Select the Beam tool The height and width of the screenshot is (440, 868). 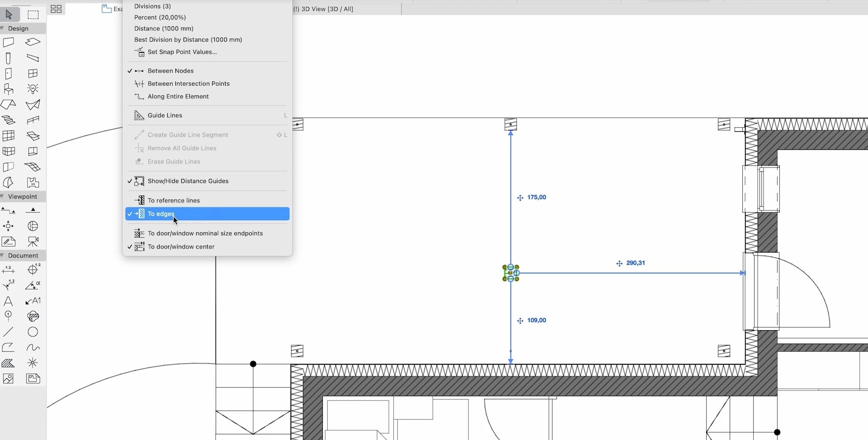point(33,58)
